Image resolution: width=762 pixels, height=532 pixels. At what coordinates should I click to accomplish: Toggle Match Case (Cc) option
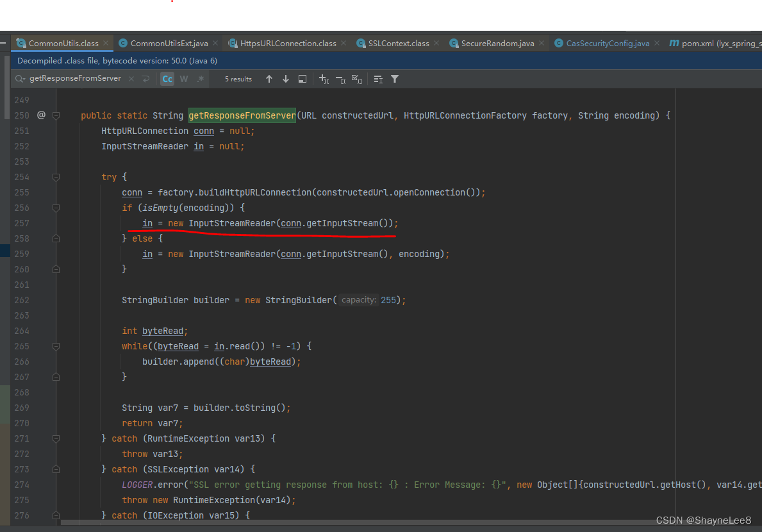tap(167, 79)
